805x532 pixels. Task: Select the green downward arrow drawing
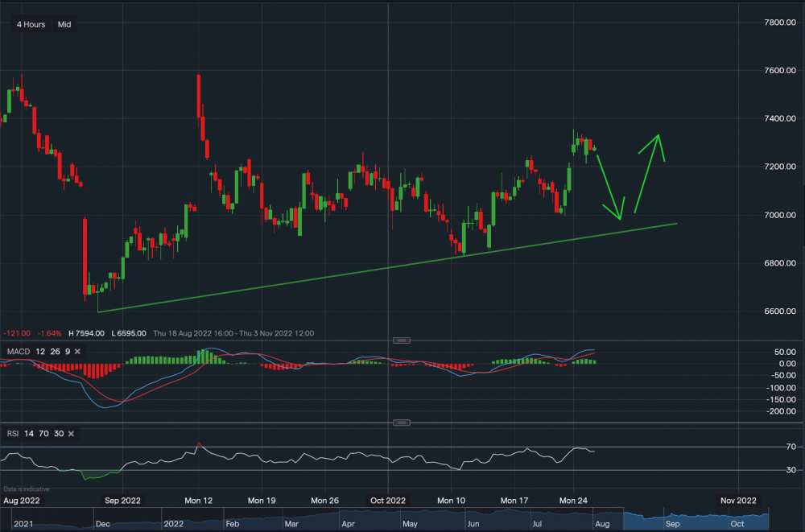[608, 185]
